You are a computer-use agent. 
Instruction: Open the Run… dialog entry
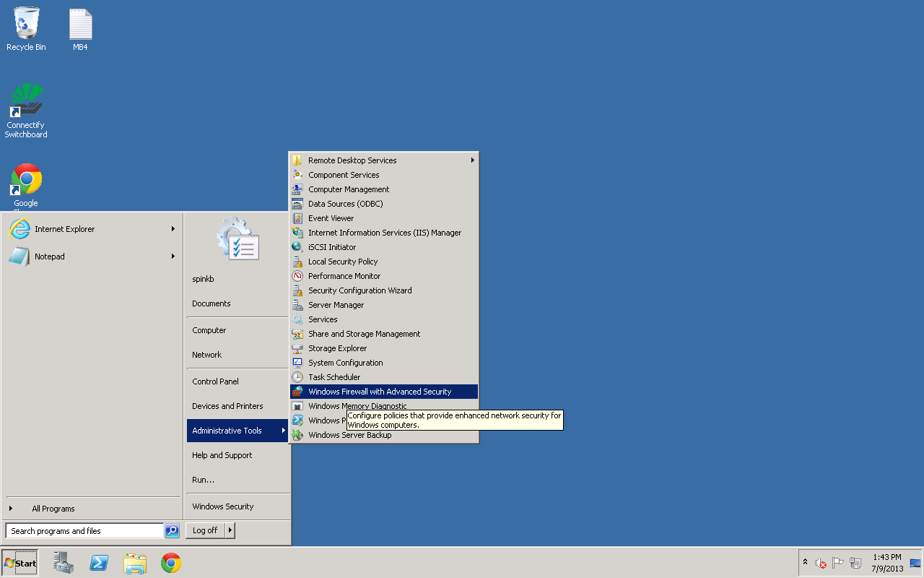pyautogui.click(x=237, y=480)
